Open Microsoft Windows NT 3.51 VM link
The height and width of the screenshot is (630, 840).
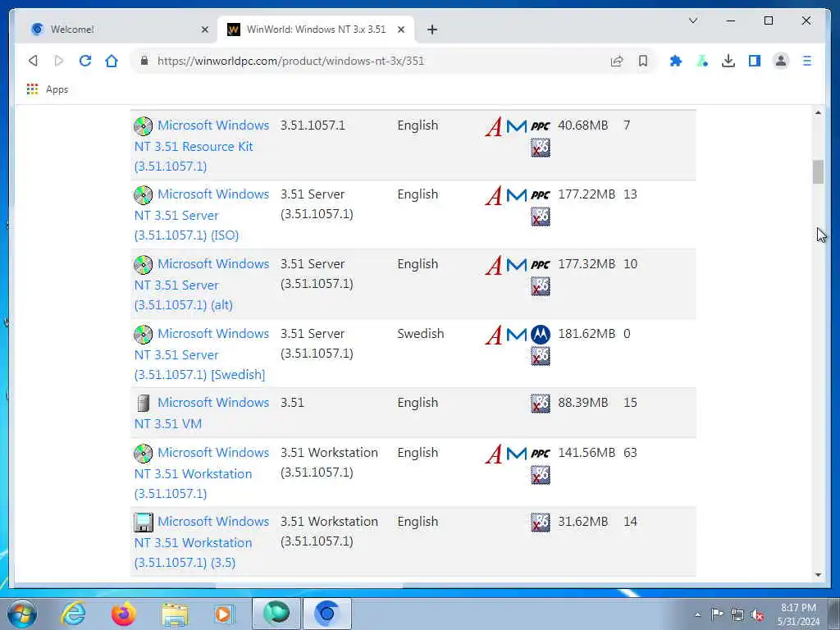(x=202, y=413)
